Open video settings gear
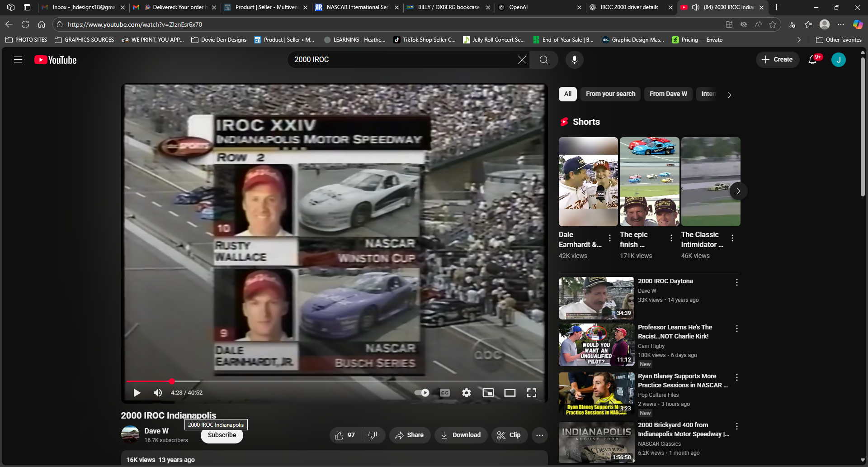 point(466,393)
